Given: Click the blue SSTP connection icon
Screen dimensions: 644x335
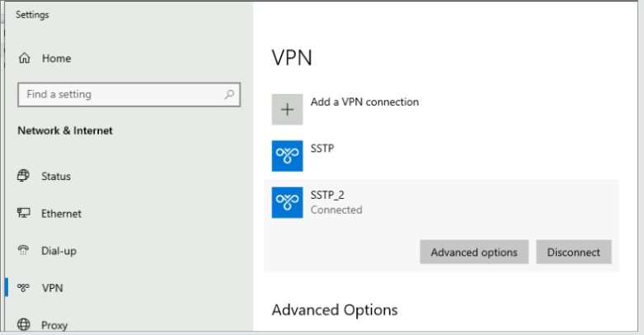Looking at the screenshot, I should pos(288,155).
